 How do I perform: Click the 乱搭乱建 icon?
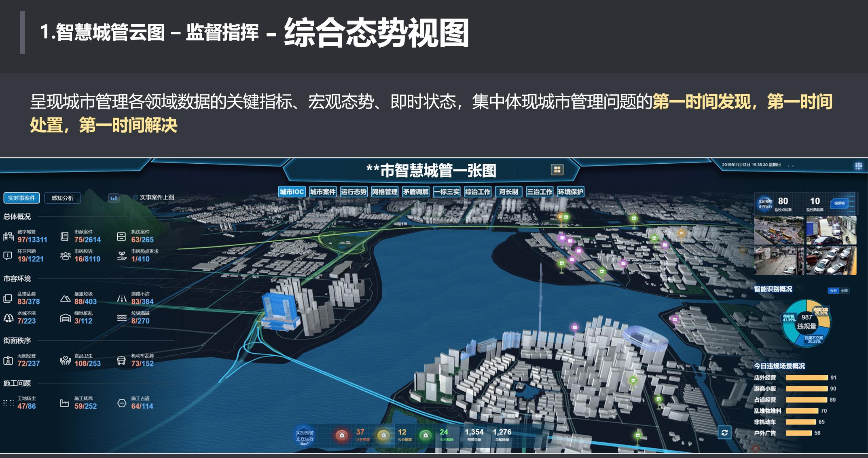coord(8,298)
